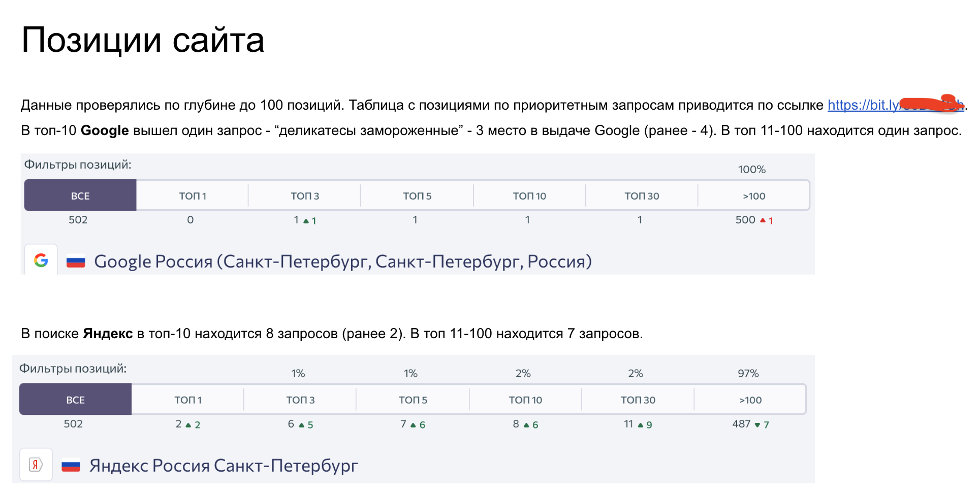Select the ВСЕ filter in the Google table

[x=79, y=195]
